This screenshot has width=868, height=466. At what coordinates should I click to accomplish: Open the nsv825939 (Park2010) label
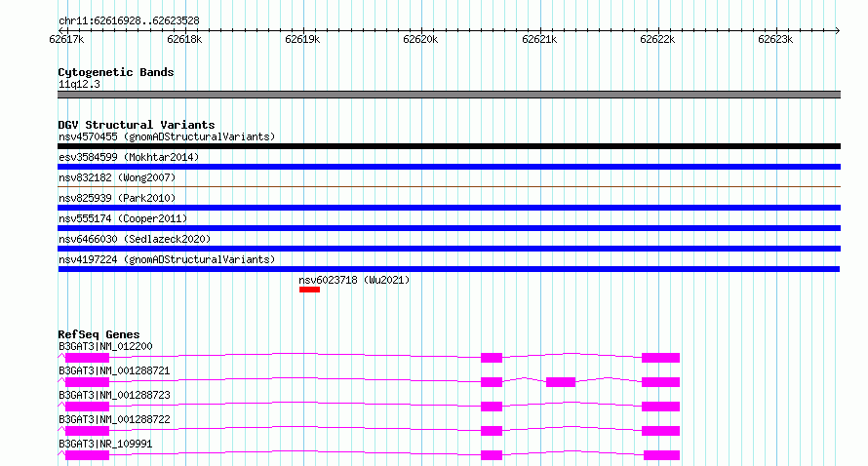[117, 198]
